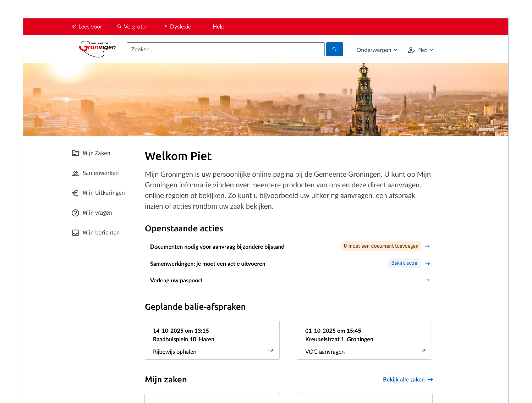Click the Help menu item

click(x=218, y=26)
